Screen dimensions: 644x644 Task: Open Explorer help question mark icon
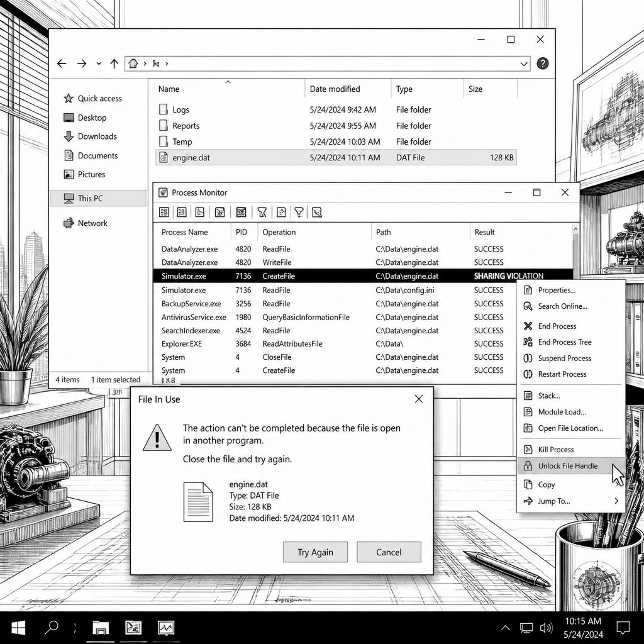pos(543,64)
